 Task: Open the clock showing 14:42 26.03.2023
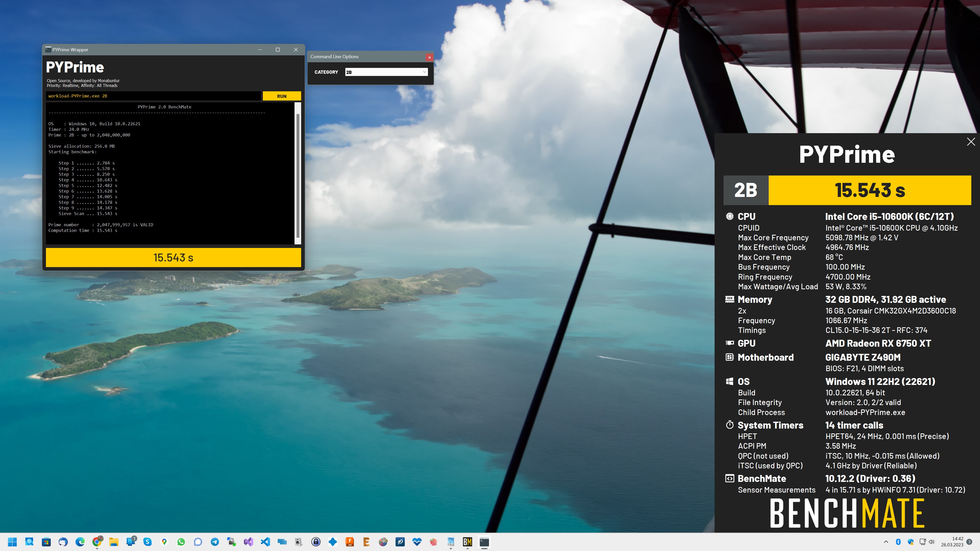coord(952,542)
